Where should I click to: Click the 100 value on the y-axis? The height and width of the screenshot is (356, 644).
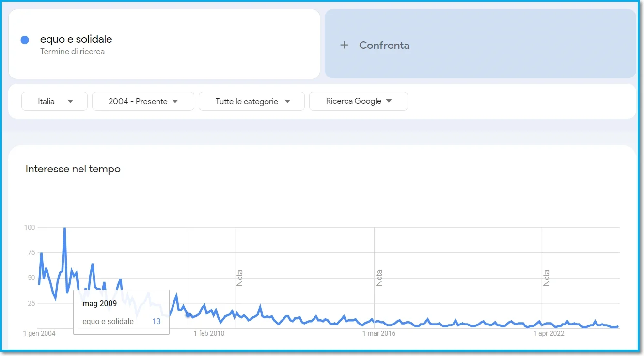pos(30,227)
